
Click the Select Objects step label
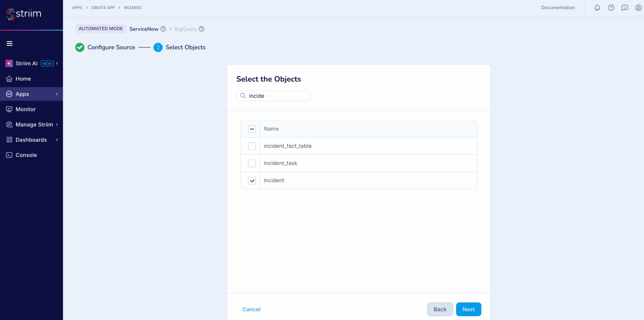pos(186,47)
